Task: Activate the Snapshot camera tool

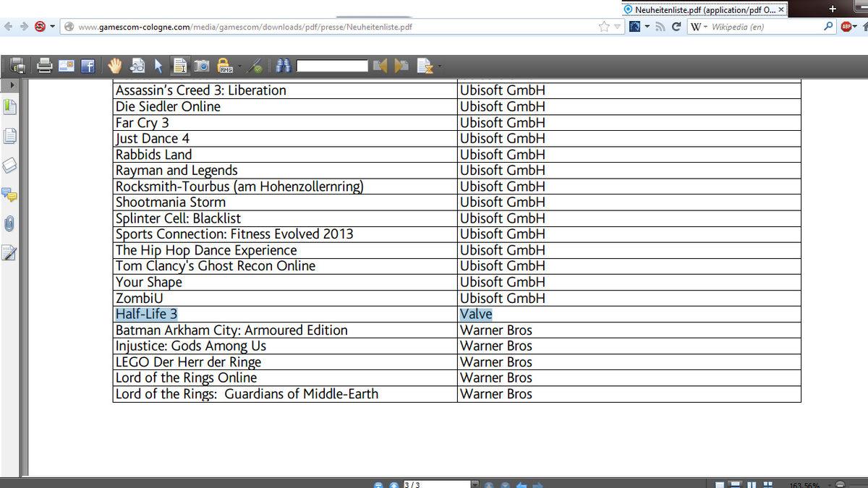Action: pos(201,66)
